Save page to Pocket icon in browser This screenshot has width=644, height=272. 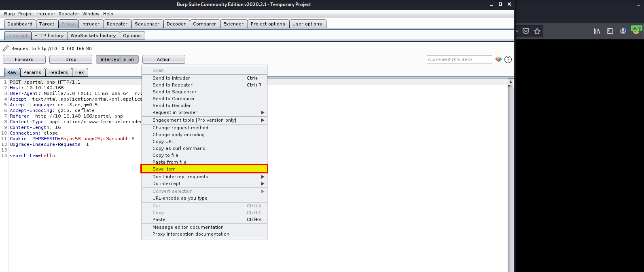(x=526, y=31)
